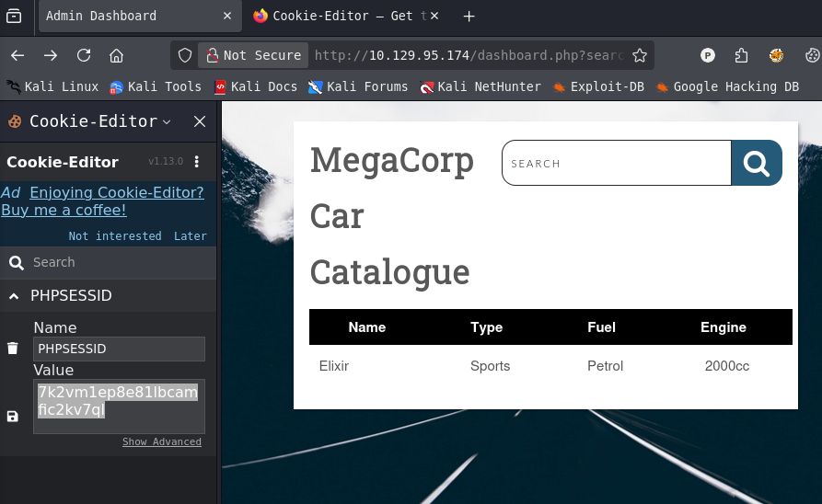The height and width of the screenshot is (504, 822).
Task: Open the Extensions puzzle icon
Action: click(x=741, y=55)
